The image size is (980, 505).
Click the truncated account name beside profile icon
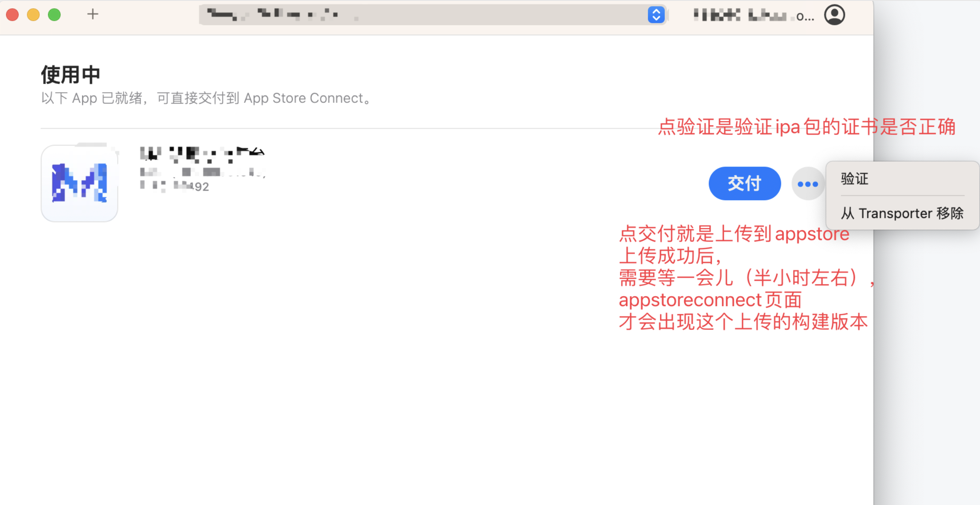click(x=754, y=16)
